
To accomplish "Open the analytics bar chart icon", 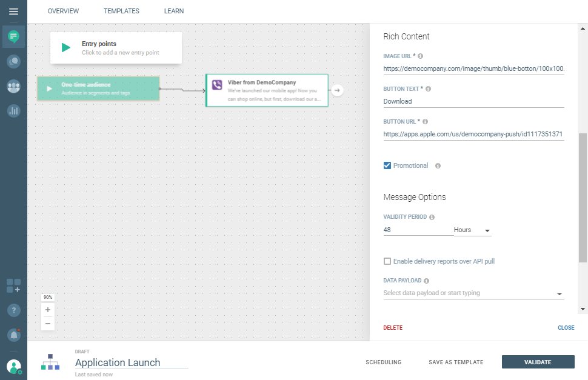I will point(13,111).
